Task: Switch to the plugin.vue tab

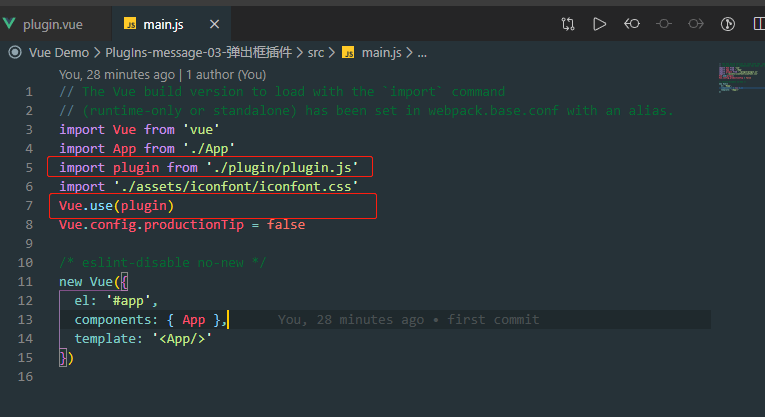Action: click(52, 23)
